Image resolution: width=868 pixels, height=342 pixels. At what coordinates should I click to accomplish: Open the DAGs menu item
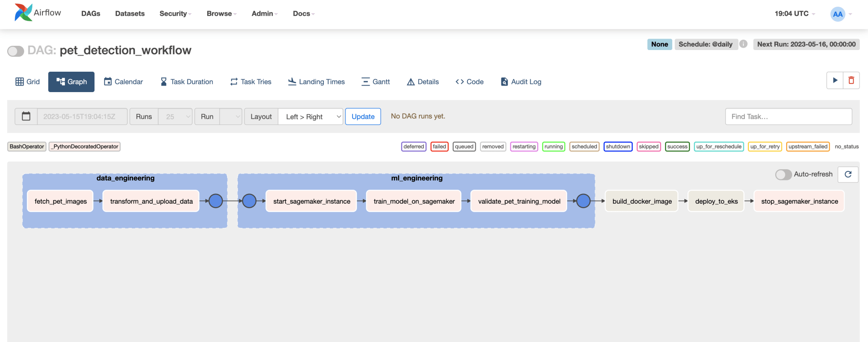coord(91,14)
